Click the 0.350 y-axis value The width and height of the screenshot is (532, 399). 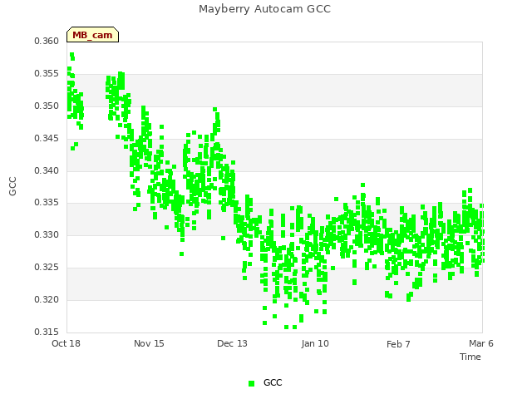(47, 106)
